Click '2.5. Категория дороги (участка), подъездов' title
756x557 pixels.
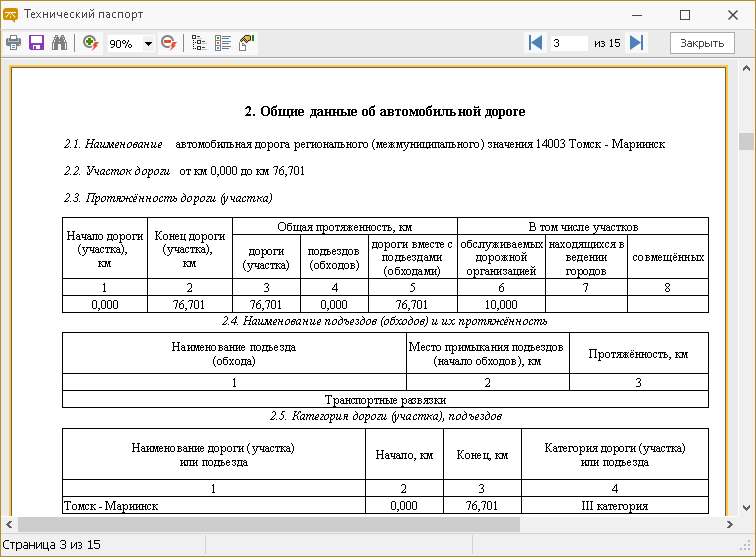[x=386, y=416]
